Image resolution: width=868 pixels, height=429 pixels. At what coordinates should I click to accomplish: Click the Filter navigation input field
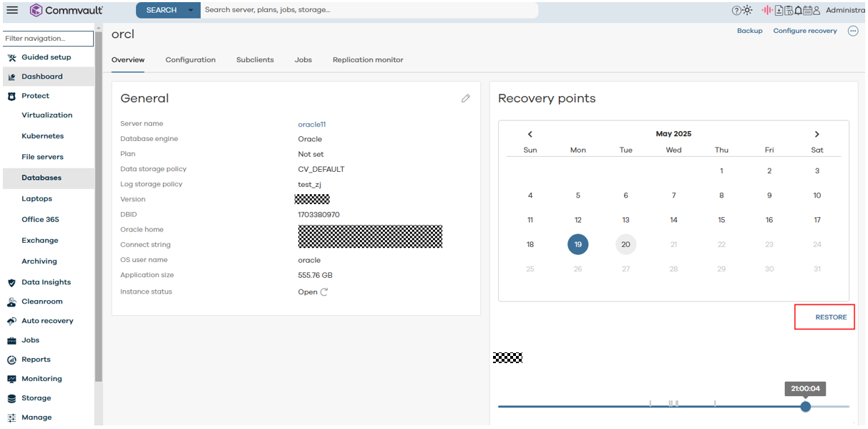[x=48, y=39]
